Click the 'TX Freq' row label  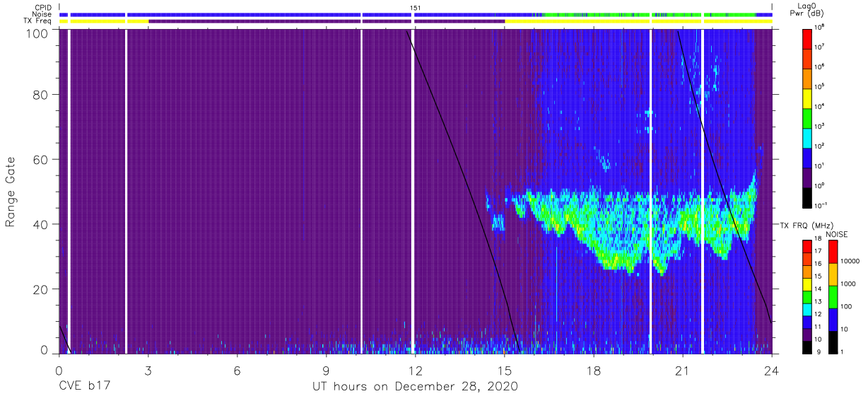point(38,21)
